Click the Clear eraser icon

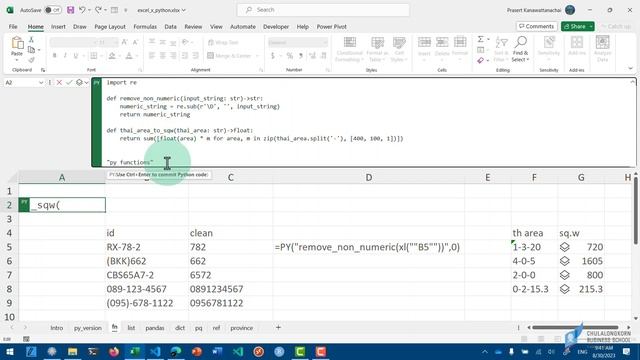pyautogui.click(x=481, y=60)
